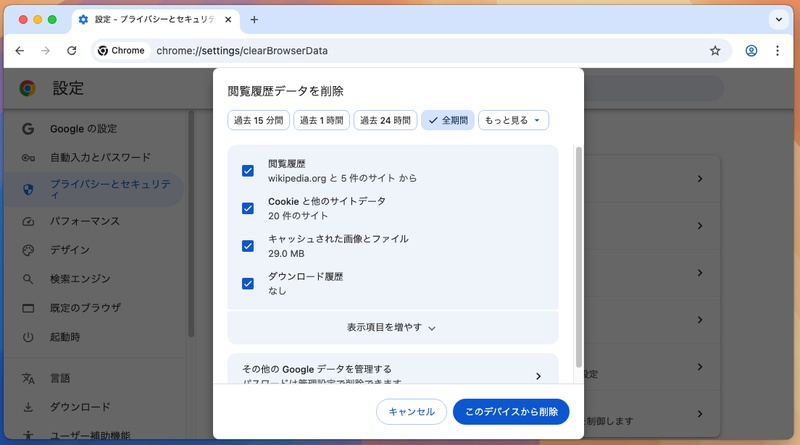Close the 設定 tab

pos(228,19)
